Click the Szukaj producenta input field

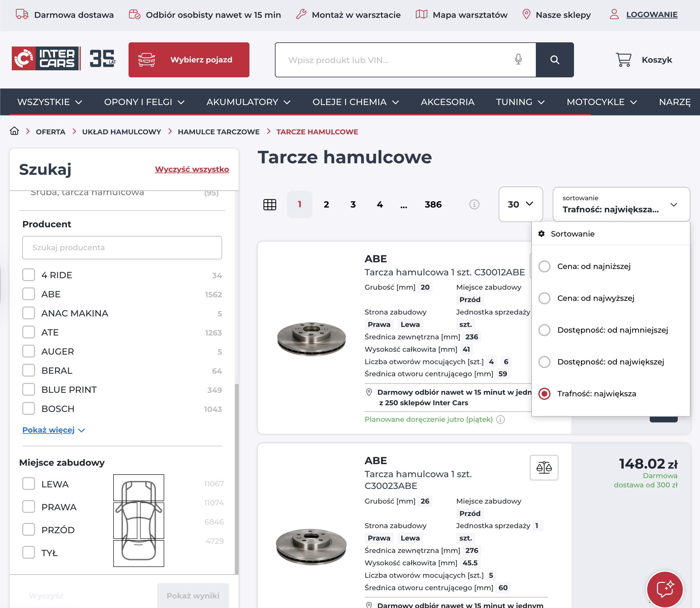[122, 248]
